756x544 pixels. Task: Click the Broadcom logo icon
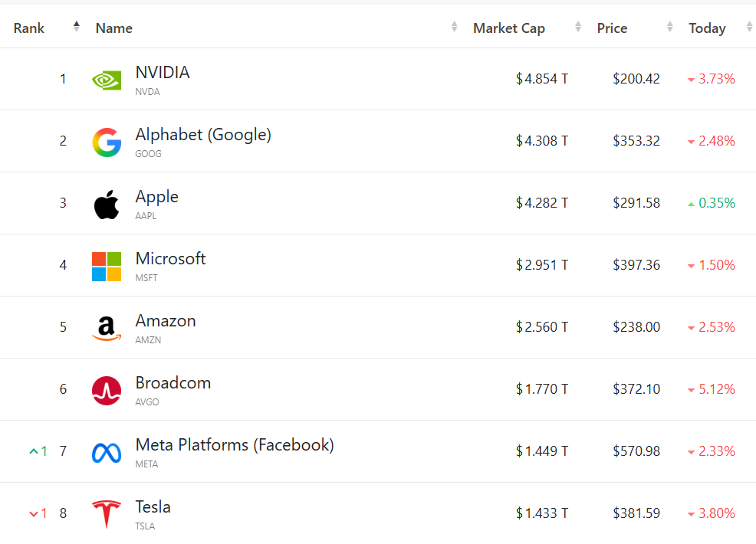point(107,391)
